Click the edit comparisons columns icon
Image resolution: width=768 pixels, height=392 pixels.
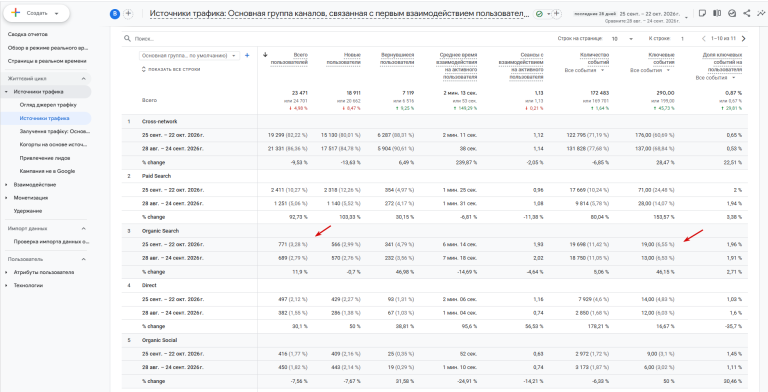717,14
